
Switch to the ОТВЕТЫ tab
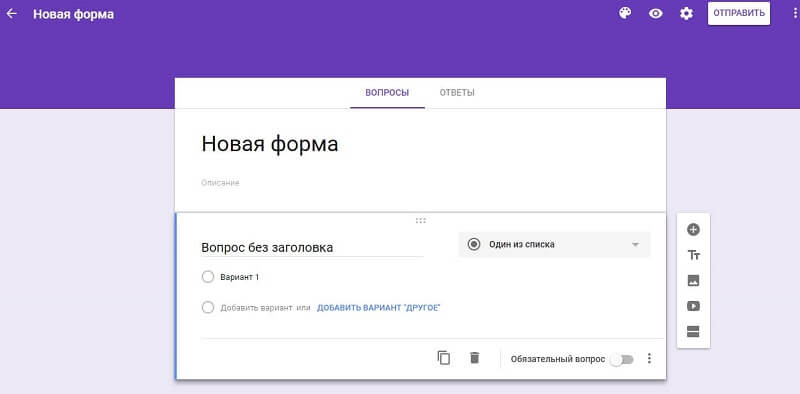click(457, 93)
